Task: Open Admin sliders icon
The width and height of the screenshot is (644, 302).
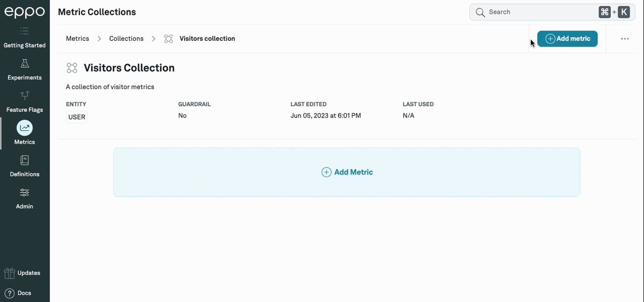Action: (x=25, y=193)
